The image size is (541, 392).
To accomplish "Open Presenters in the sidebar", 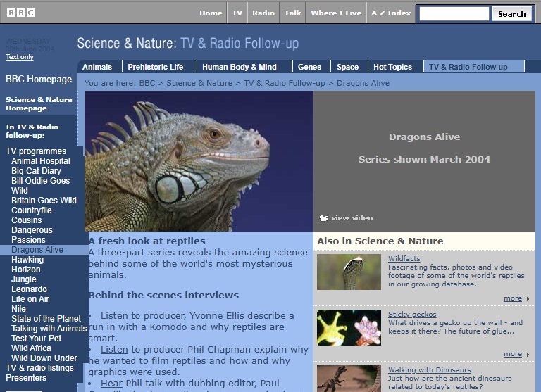I will pos(26,378).
